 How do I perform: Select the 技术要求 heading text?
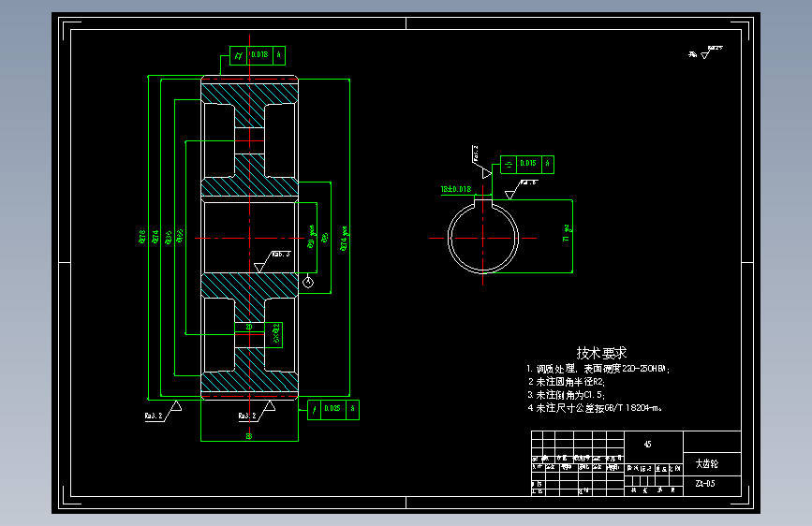coord(601,353)
